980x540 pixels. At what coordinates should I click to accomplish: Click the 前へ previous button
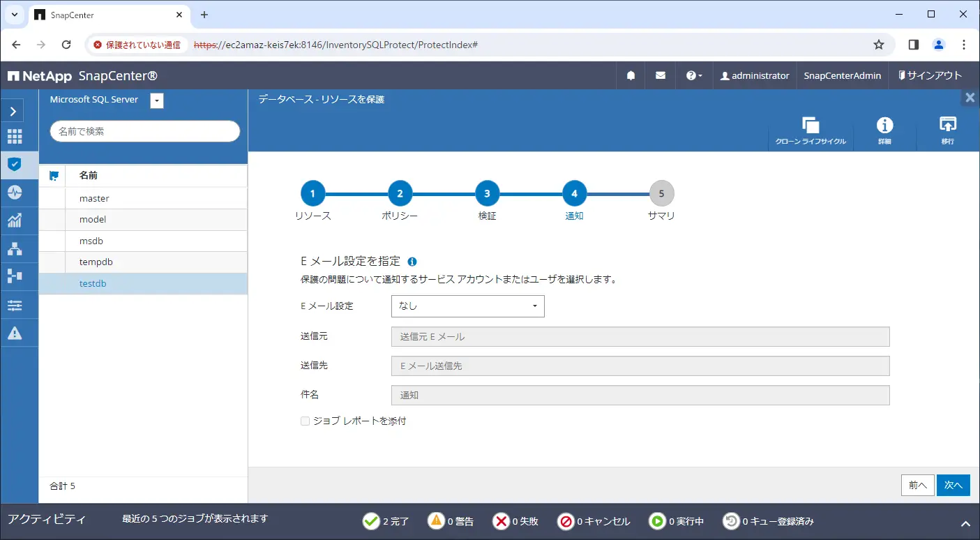(917, 485)
